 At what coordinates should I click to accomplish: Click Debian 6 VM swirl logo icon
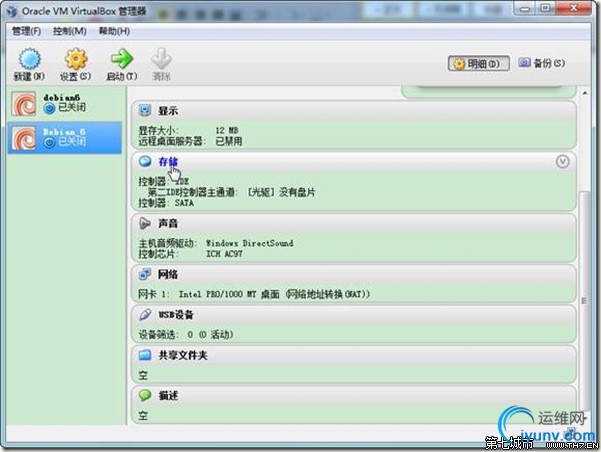24,138
